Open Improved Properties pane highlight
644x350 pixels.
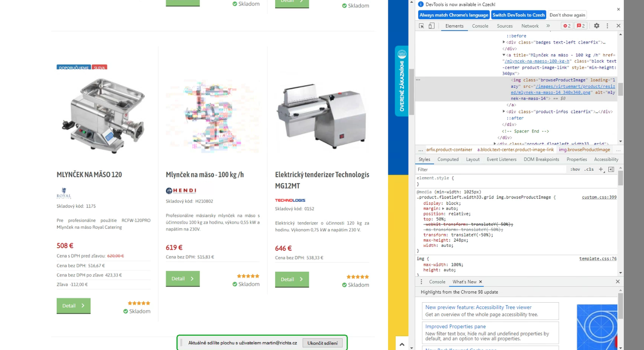click(455, 326)
